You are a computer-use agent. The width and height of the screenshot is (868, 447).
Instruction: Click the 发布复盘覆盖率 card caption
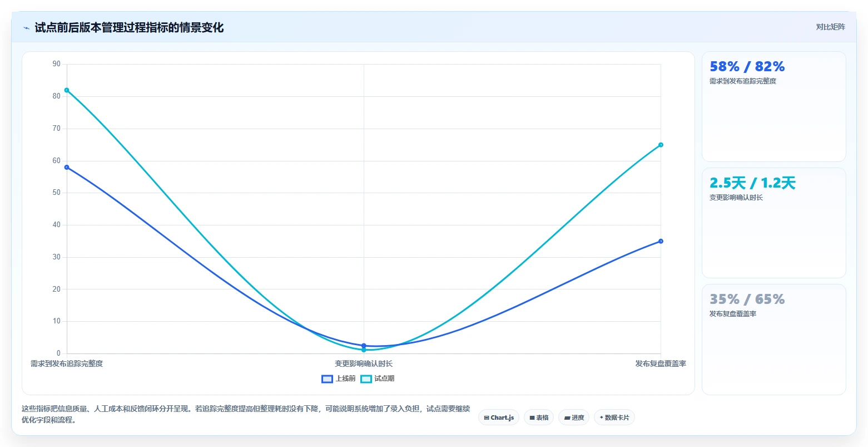[x=733, y=314]
